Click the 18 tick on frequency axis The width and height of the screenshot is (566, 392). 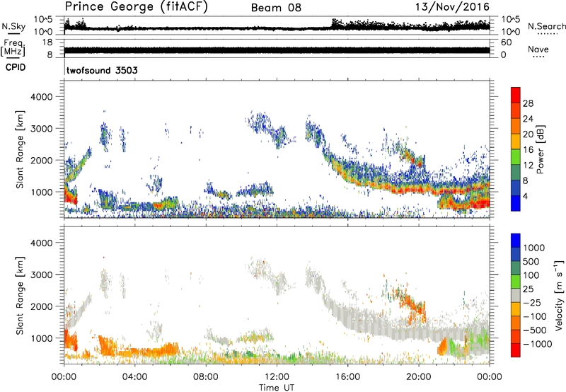47,42
